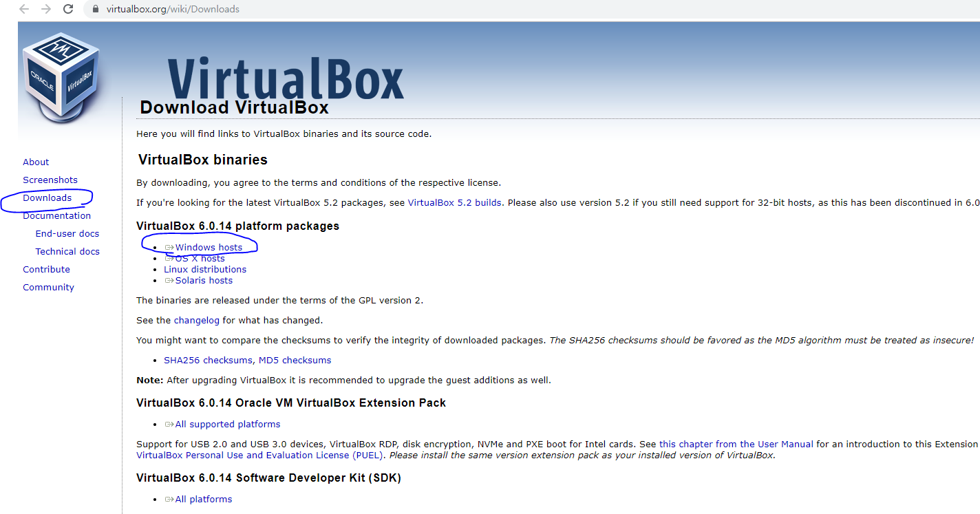Open the Linux distributions link

point(205,269)
